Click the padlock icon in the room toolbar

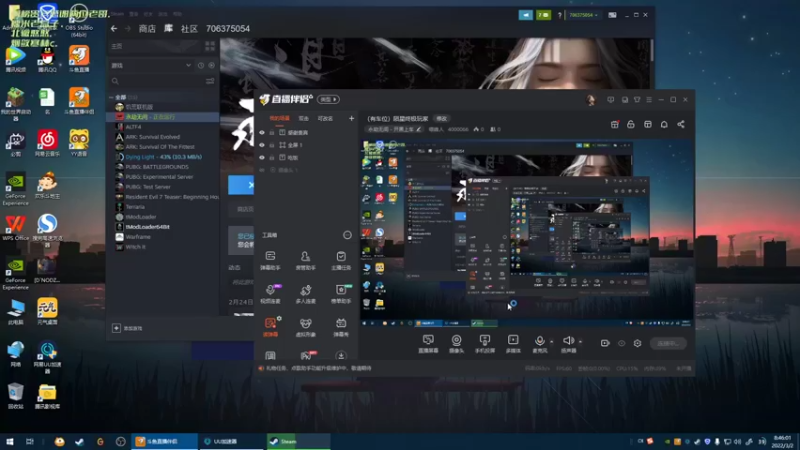click(631, 124)
